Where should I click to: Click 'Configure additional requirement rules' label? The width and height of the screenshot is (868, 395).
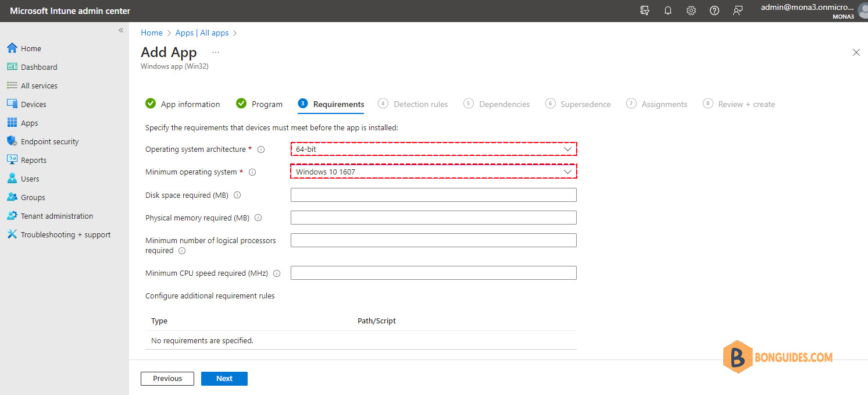[210, 296]
